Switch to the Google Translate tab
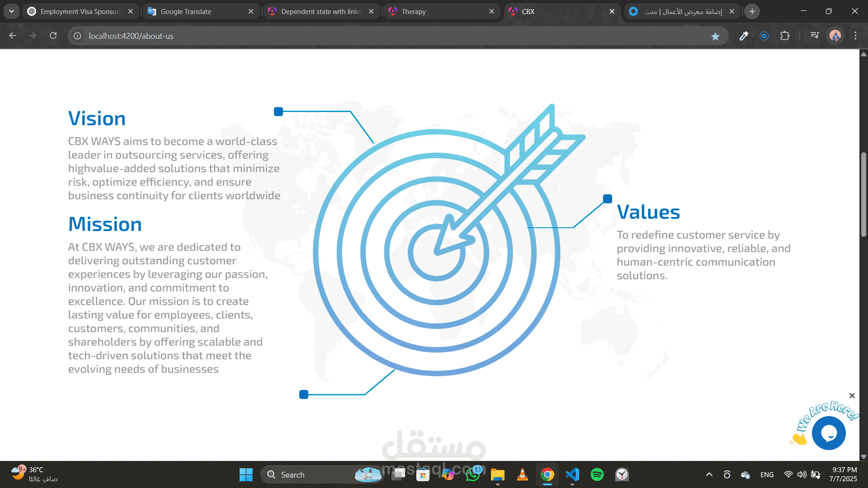This screenshot has width=868, height=488. [x=201, y=11]
